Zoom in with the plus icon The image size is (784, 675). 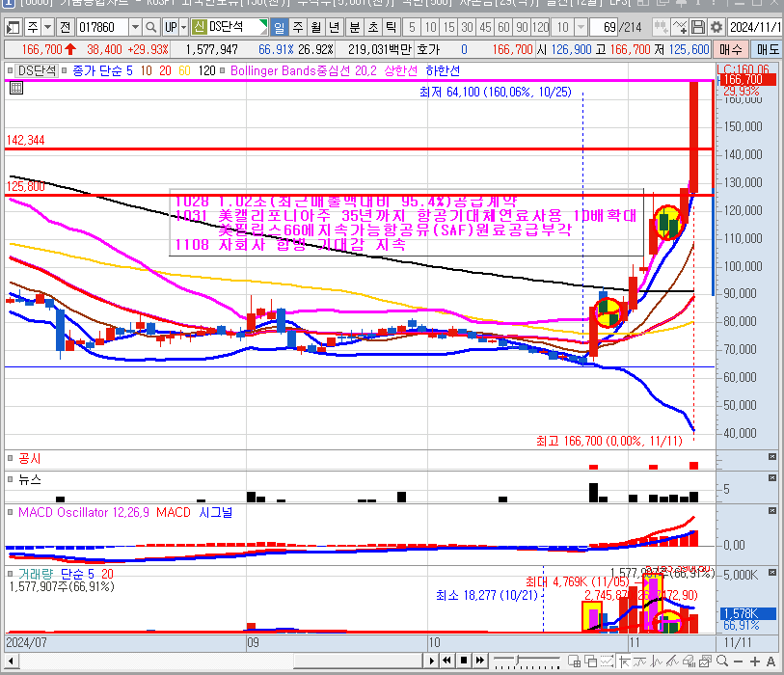[755, 661]
